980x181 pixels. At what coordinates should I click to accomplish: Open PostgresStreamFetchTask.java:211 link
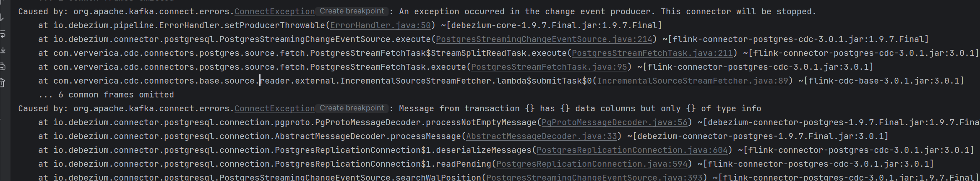coord(652,53)
